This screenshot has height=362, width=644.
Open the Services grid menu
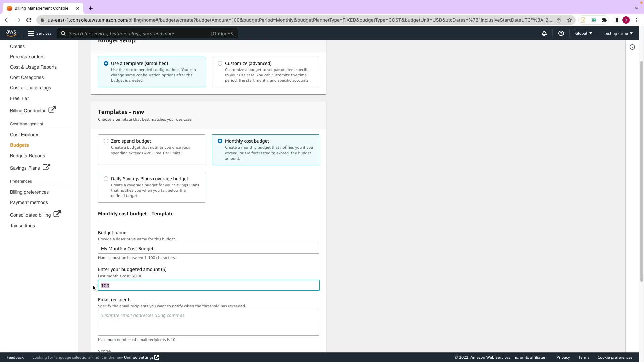click(40, 33)
